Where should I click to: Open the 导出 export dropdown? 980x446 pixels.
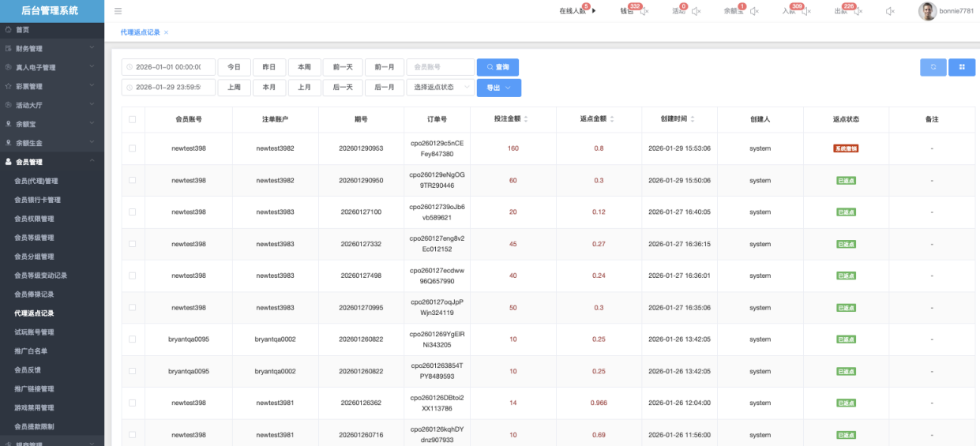pos(498,88)
